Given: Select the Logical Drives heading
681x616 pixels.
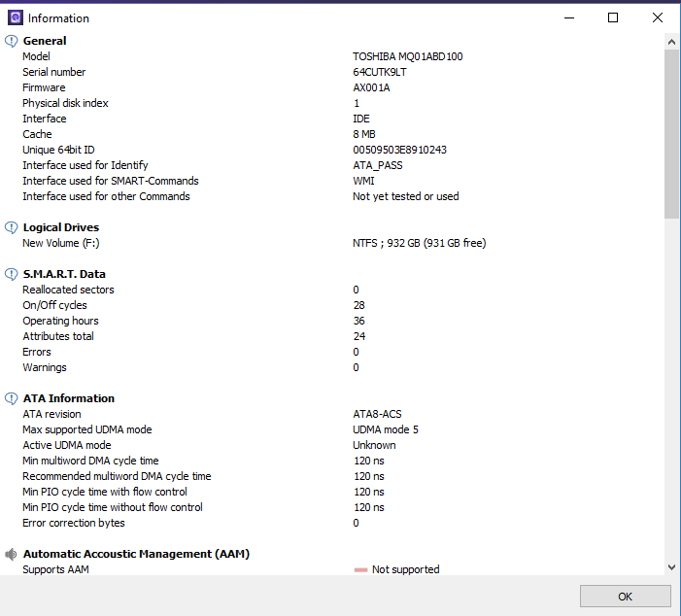Looking at the screenshot, I should pos(61,227).
